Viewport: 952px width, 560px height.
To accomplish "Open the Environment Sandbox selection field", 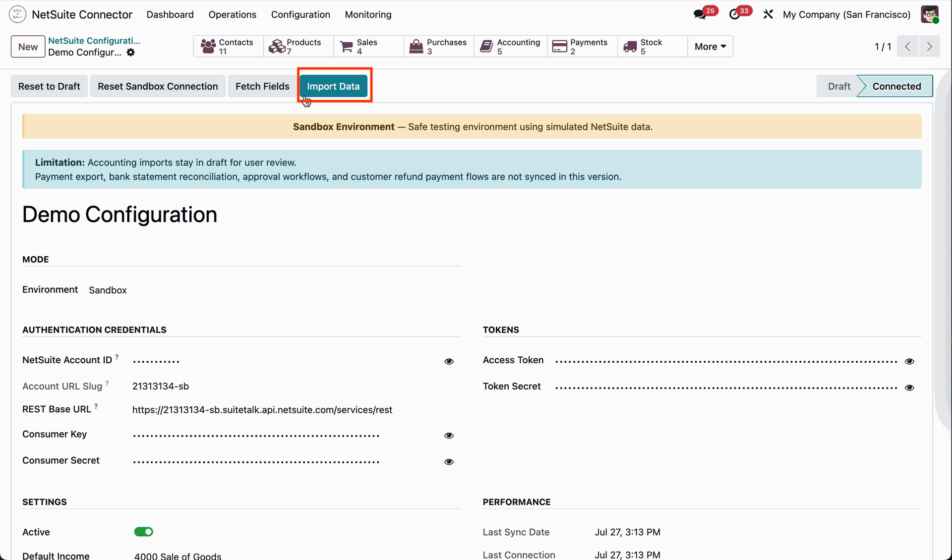I will (108, 290).
